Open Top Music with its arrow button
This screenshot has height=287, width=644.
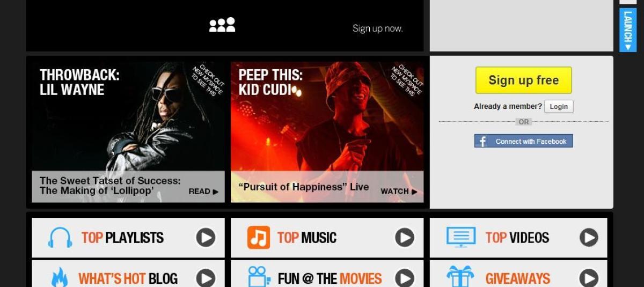(x=405, y=238)
